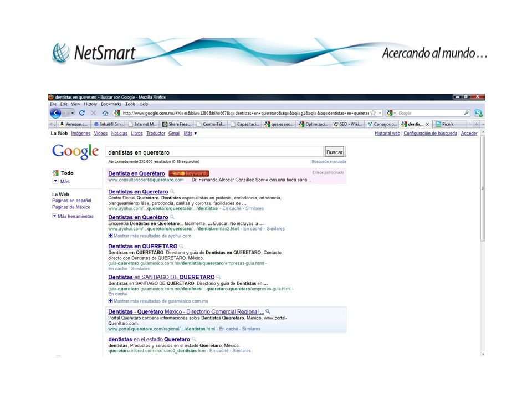The image size is (532, 399).
Task: Preview the dentistas en el estado result magnifier
Action: pos(194,339)
